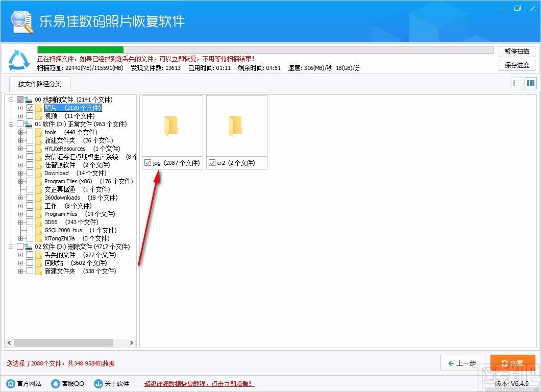Viewport: 541px width, 392px height.
Task: Click folder icon next to 佳智源软件
Action: coord(38,165)
